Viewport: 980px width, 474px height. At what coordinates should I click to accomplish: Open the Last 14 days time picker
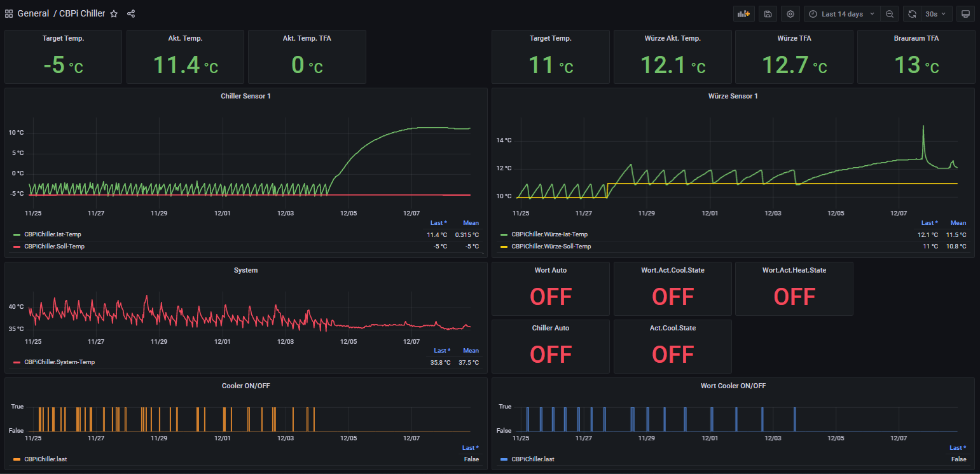(842, 14)
